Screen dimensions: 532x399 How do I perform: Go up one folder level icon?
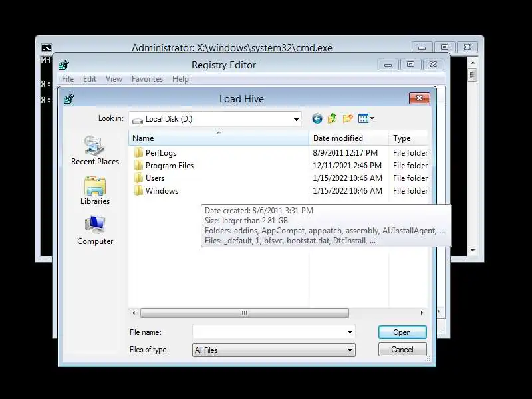coord(332,118)
